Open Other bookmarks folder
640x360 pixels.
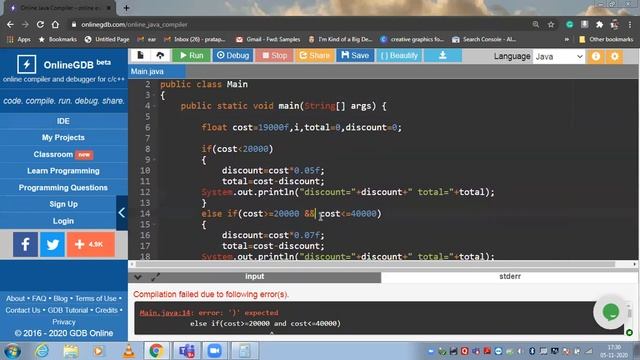click(606, 39)
